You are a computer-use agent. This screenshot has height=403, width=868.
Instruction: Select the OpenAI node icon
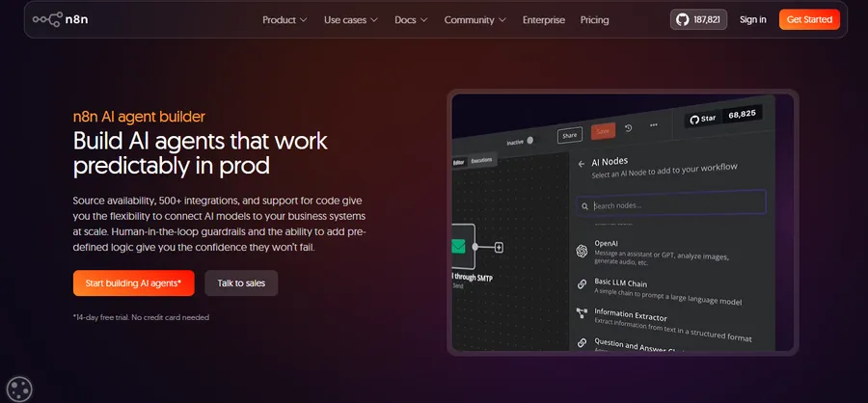click(x=582, y=252)
